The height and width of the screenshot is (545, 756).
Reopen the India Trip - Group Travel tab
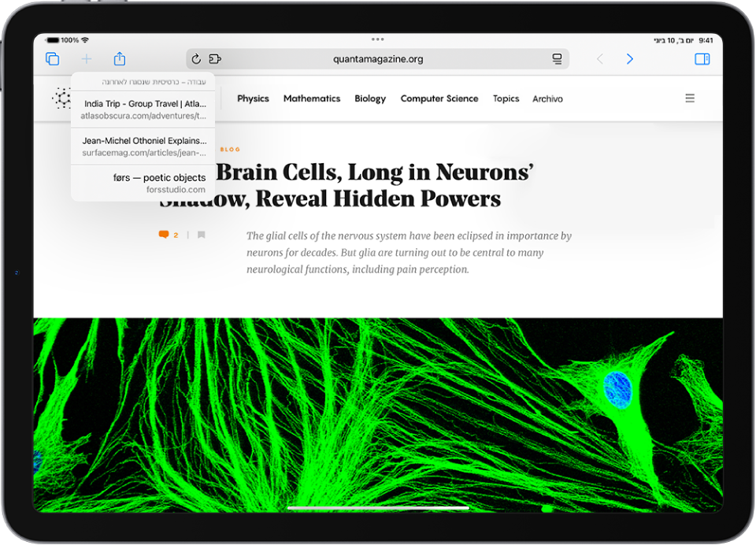[x=143, y=109]
